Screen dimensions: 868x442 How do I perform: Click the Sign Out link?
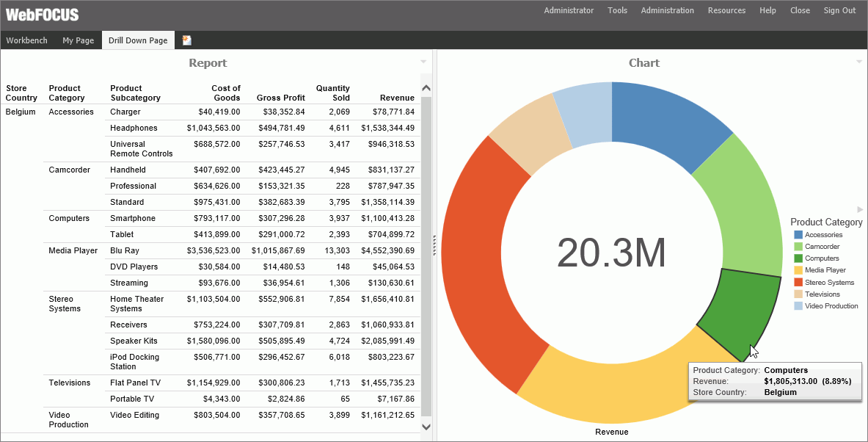click(x=839, y=10)
